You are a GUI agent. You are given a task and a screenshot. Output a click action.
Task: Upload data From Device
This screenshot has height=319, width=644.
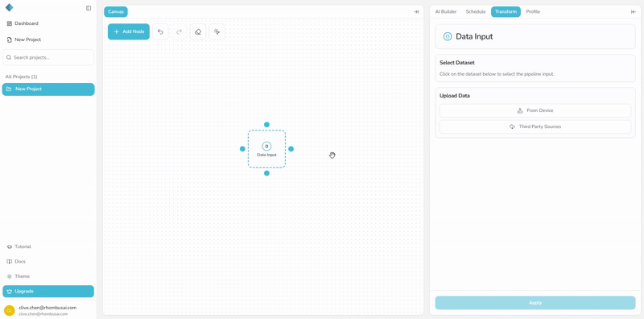click(x=535, y=110)
